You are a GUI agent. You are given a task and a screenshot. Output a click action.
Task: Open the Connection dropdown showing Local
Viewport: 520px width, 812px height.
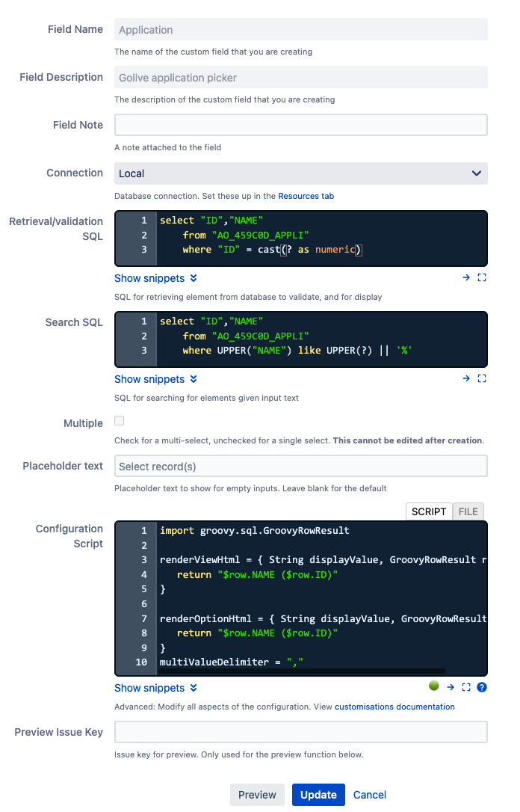point(300,173)
